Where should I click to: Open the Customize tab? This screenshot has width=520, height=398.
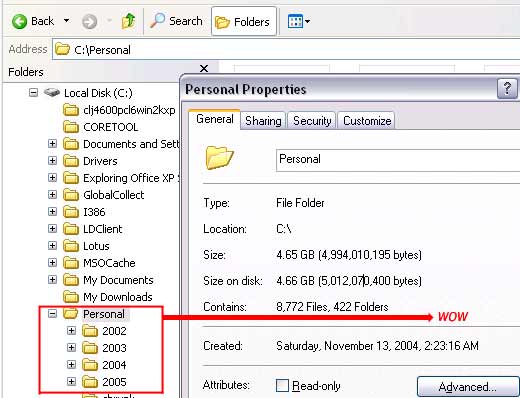(x=367, y=121)
